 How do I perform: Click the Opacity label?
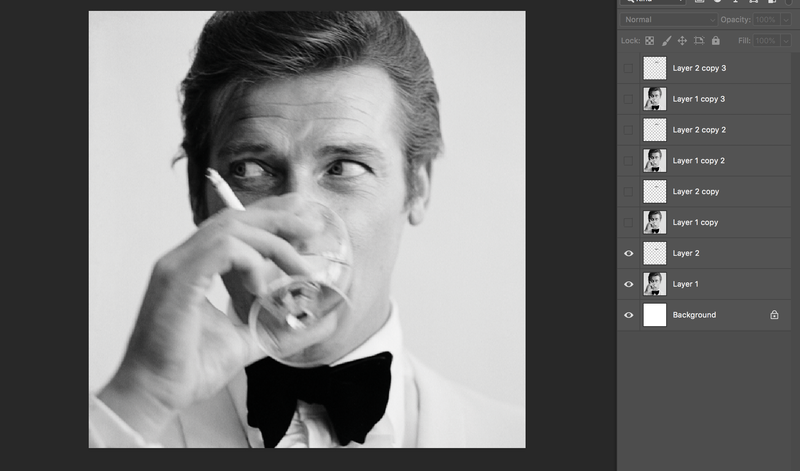[735, 19]
